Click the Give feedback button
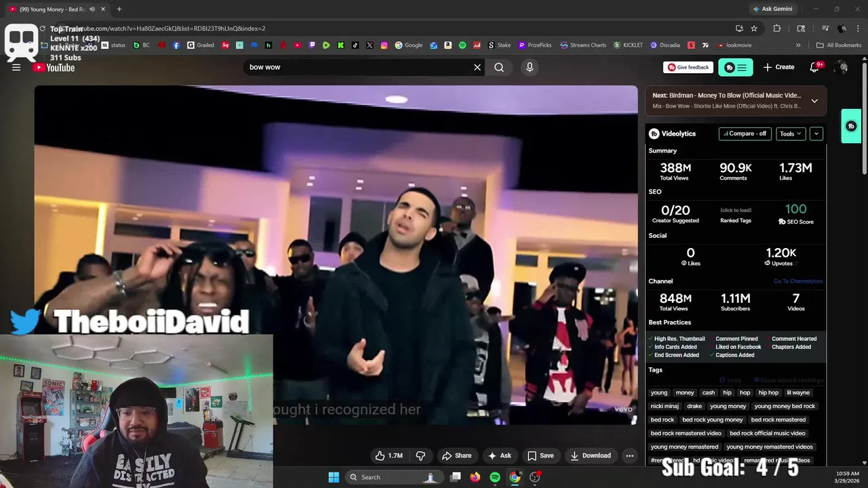This screenshot has width=868, height=488. coord(688,67)
